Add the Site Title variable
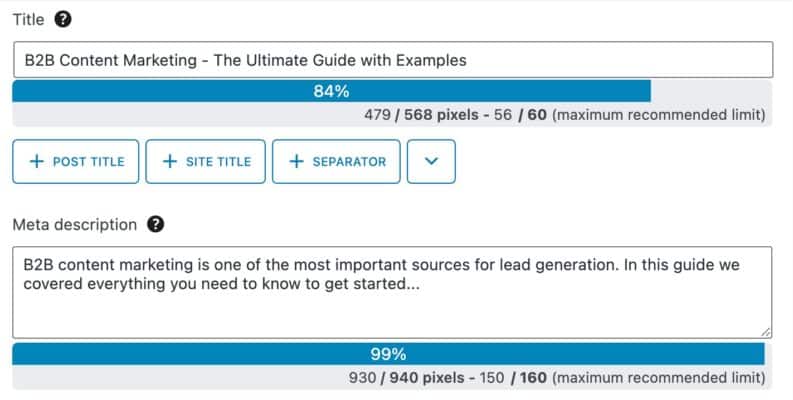793x400 pixels. tap(205, 161)
